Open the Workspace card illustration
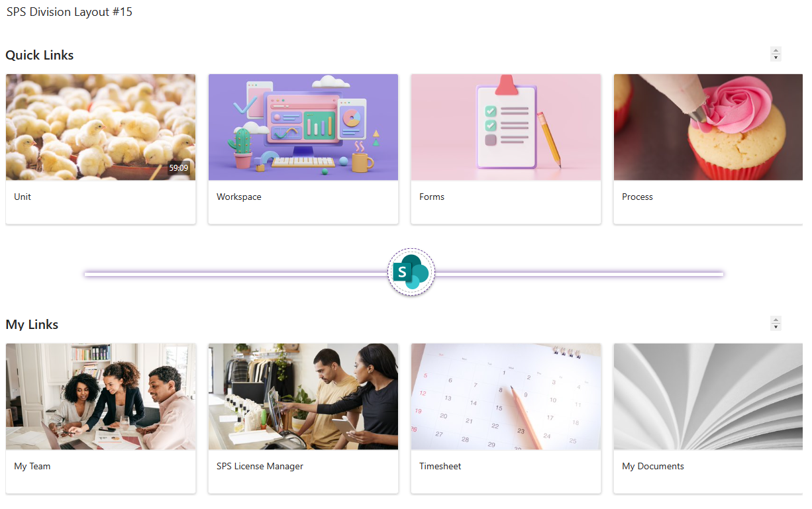The width and height of the screenshot is (812, 509). pos(303,127)
